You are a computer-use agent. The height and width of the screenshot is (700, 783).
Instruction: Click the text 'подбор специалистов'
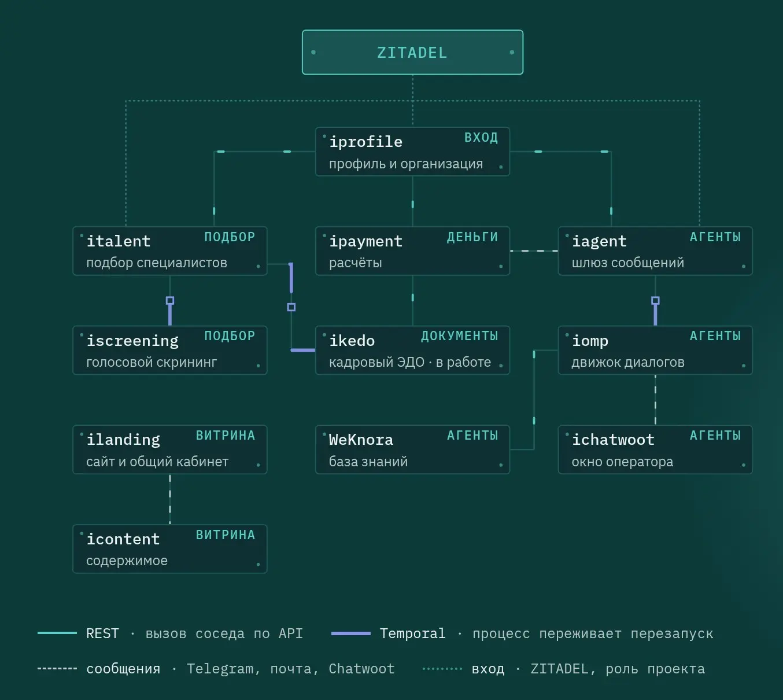[157, 263]
